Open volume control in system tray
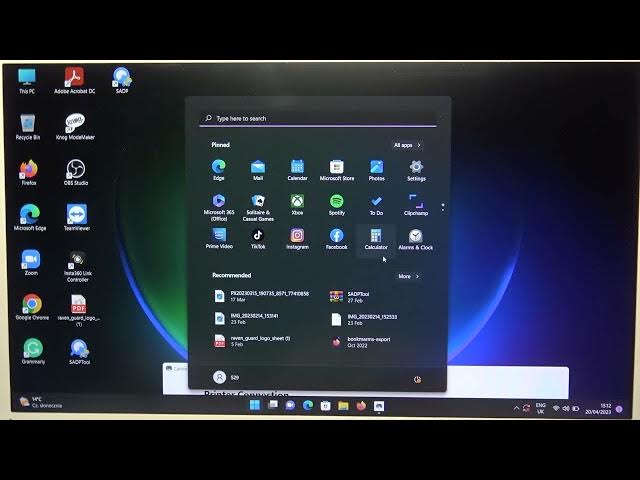The image size is (640, 480). 566,408
